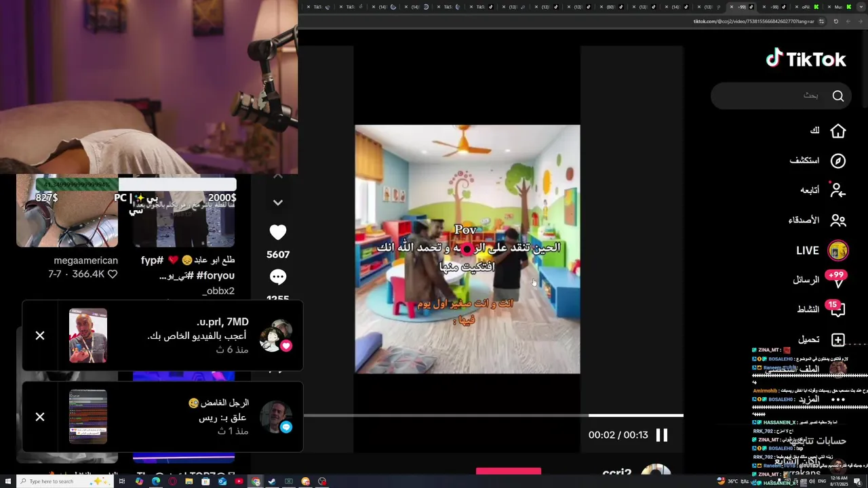Open Outlook from the taskbar
This screenshot has width=868, height=488.
coord(222,481)
